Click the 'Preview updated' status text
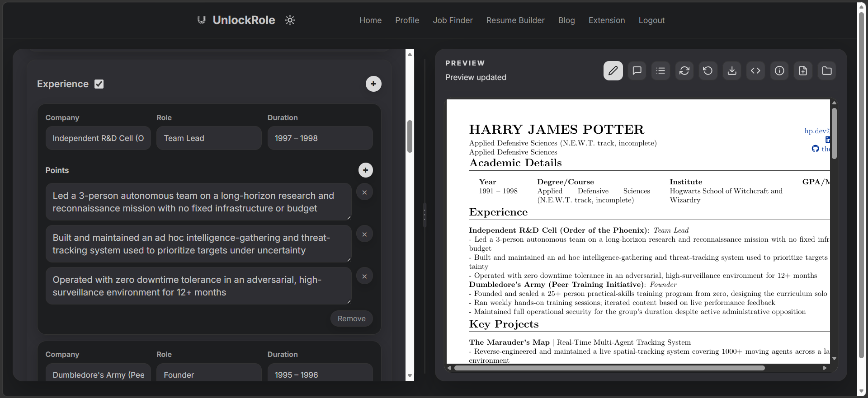 coord(476,77)
